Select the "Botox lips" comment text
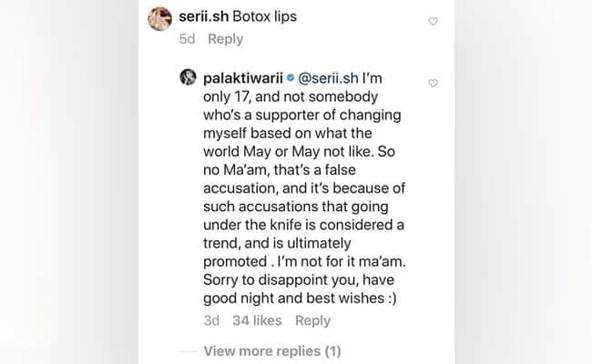The width and height of the screenshot is (592, 364). 269,17
